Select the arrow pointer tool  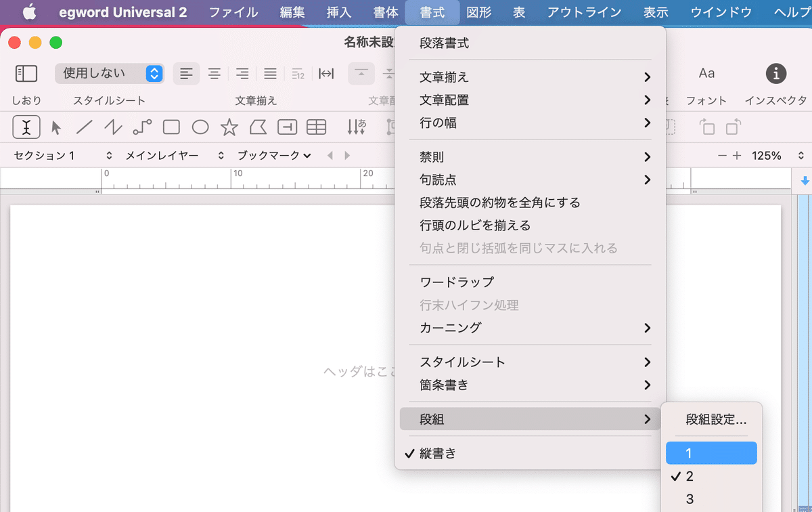point(56,127)
